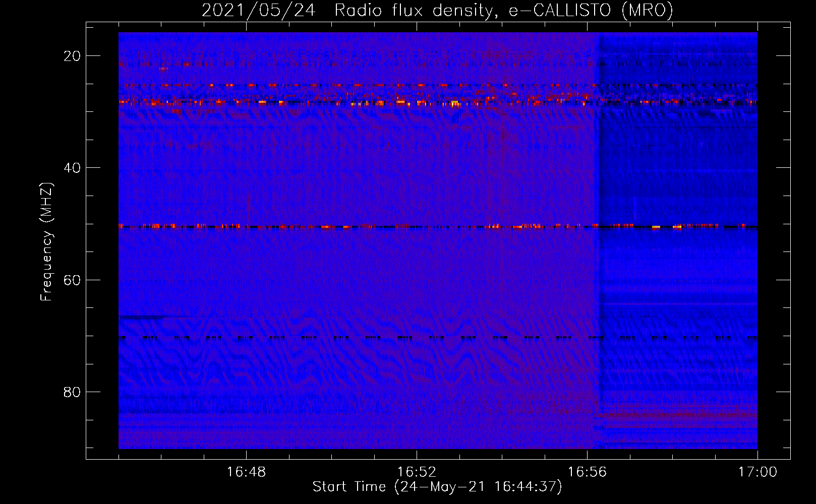Click the 17:00 time tick label
This screenshot has height=504, width=816.
[x=757, y=472]
